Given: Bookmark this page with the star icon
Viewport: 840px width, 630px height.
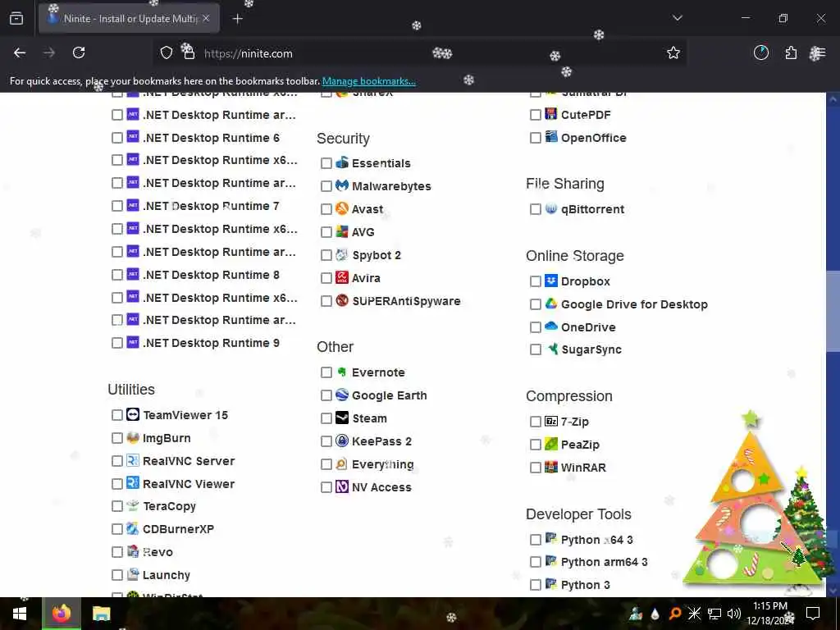Looking at the screenshot, I should [673, 52].
